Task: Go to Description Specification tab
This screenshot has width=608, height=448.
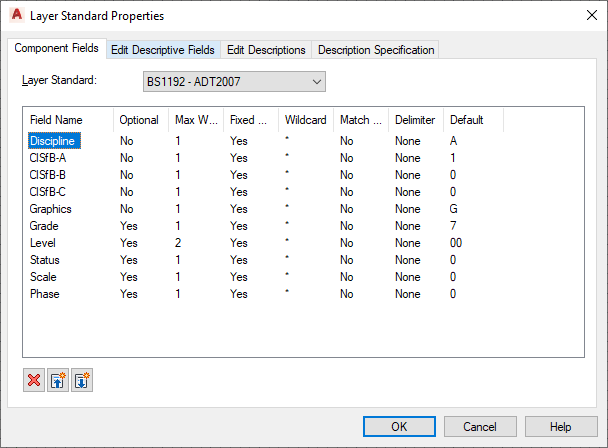Action: [x=376, y=50]
